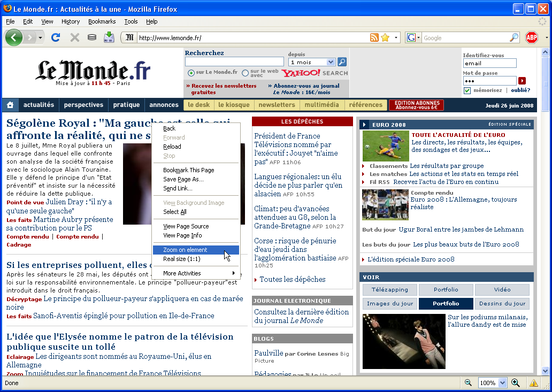Screen dimensions: 552x392
Task: Click the Google search box field
Action: click(x=466, y=37)
